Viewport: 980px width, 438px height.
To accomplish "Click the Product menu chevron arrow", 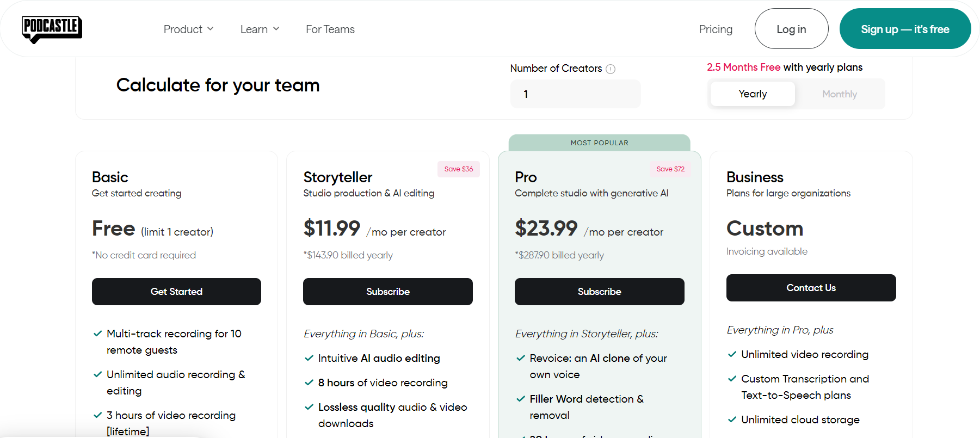I will 211,29.
